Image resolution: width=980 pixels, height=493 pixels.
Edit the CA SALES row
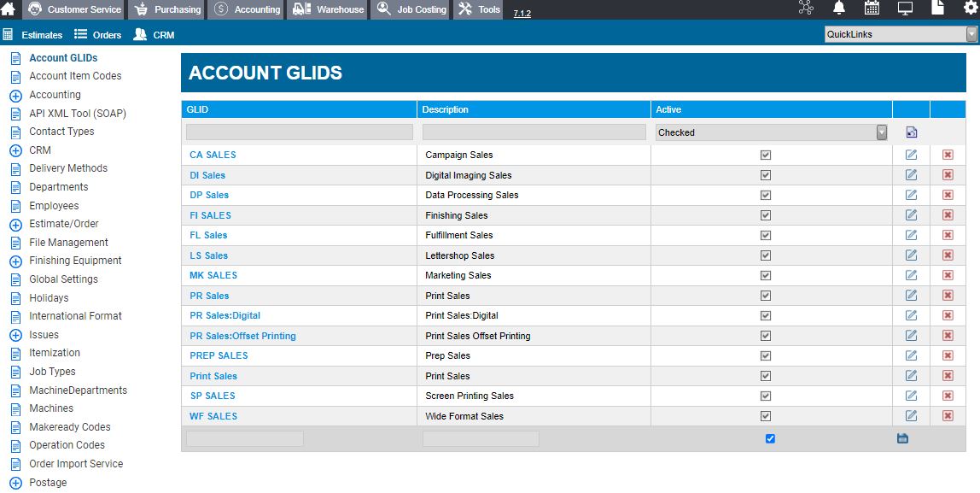coord(911,155)
